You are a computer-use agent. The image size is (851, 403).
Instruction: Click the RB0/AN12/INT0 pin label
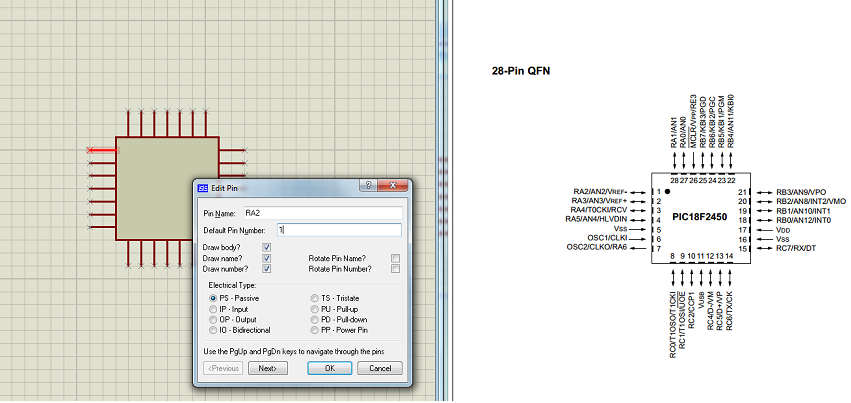coord(805,220)
